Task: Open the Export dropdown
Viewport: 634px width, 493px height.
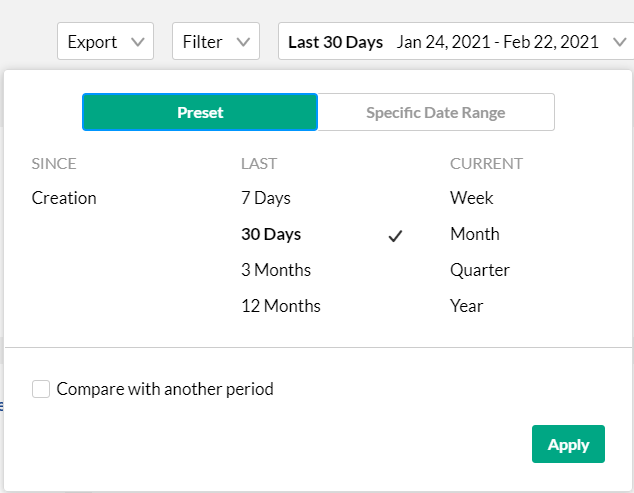Action: [x=105, y=42]
